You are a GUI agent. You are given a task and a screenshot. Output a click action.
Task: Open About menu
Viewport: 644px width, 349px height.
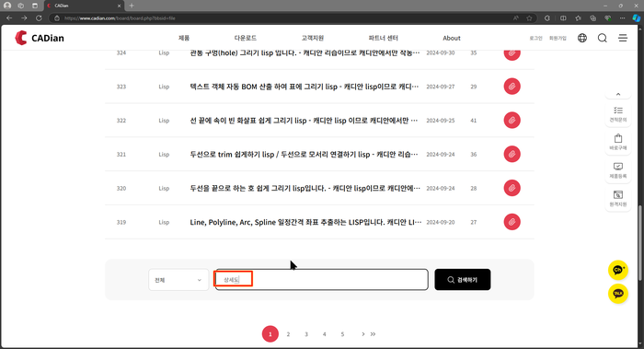click(452, 38)
